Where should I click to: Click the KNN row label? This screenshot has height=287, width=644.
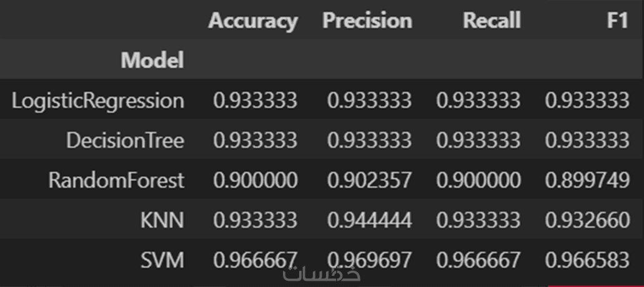coord(164,220)
